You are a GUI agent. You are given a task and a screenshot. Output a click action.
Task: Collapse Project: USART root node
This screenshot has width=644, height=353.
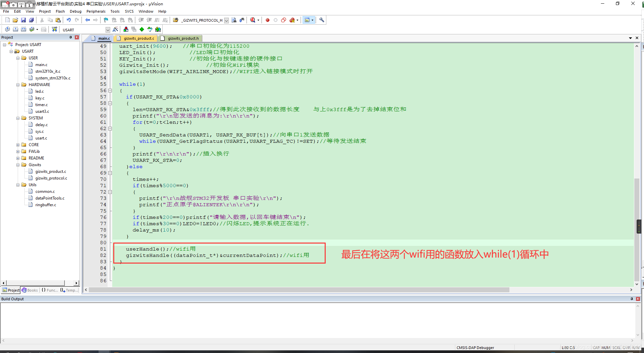click(4, 45)
